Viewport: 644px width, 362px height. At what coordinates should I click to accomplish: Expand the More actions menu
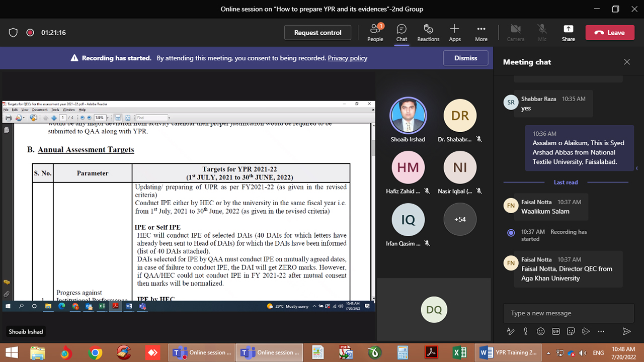pos(481,33)
